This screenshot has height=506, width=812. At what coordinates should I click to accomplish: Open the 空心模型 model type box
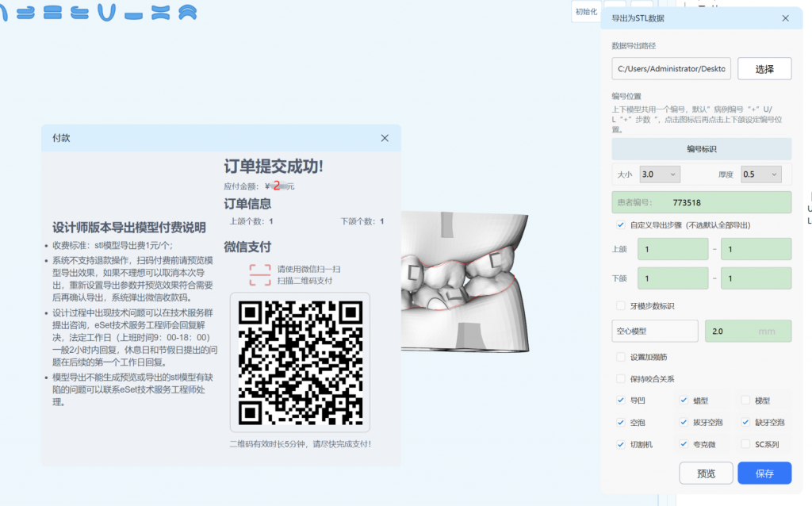tap(655, 331)
